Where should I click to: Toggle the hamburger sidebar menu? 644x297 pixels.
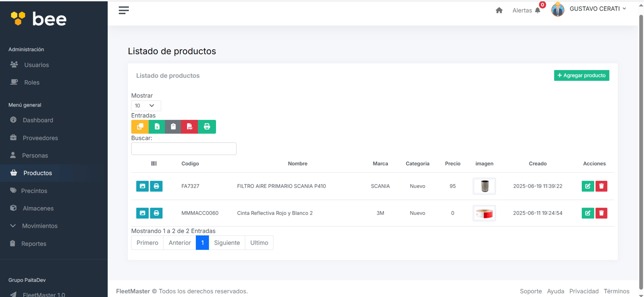(124, 10)
